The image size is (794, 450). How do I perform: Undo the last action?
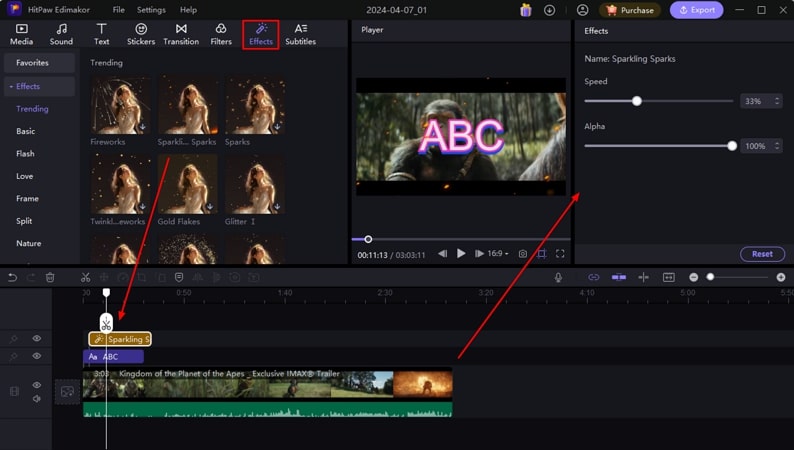coord(12,277)
